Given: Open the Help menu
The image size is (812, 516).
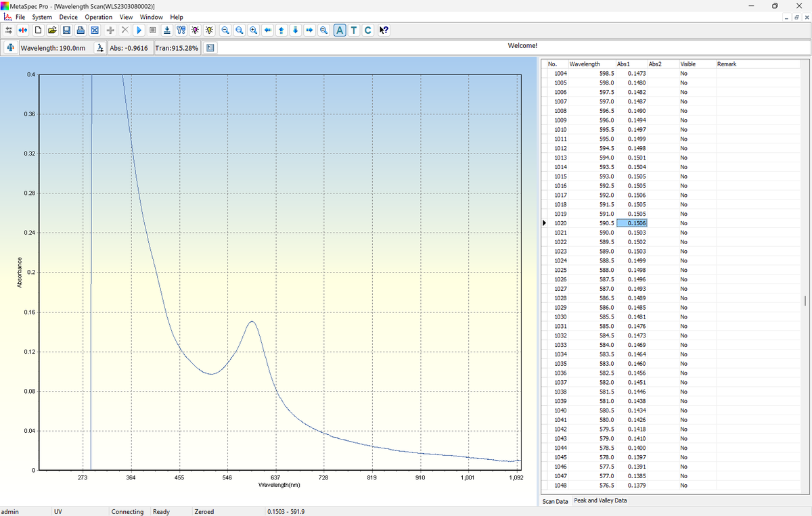Looking at the screenshot, I should click(177, 17).
